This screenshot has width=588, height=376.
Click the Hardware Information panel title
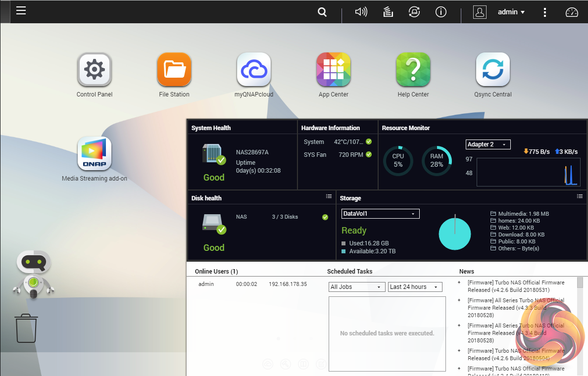pos(330,128)
